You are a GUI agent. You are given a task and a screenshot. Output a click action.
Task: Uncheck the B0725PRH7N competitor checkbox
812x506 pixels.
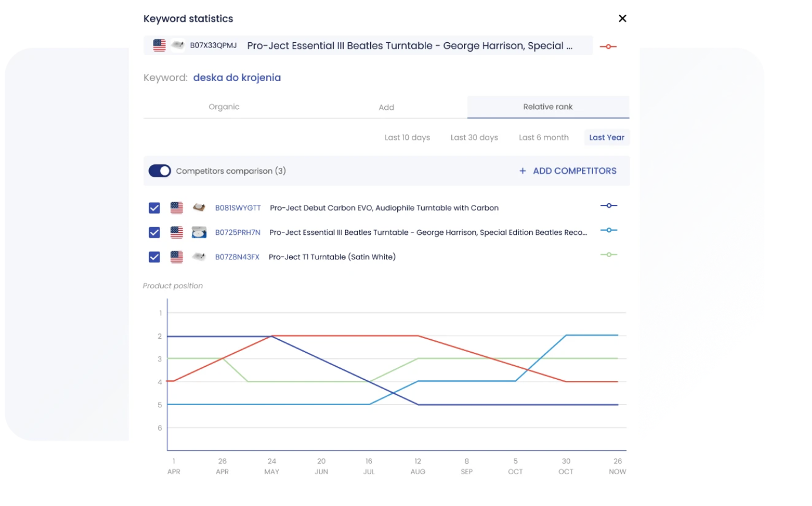click(154, 232)
